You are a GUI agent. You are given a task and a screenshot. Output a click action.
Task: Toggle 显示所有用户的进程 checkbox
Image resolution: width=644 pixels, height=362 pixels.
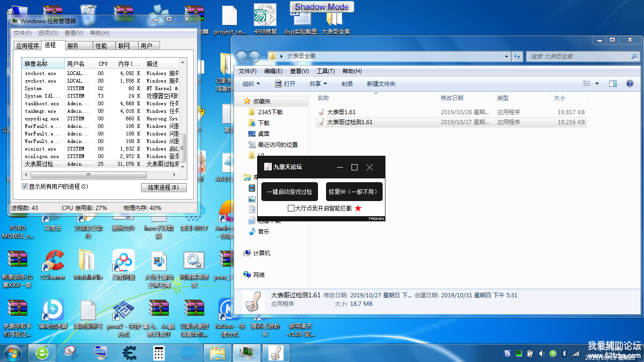point(25,186)
